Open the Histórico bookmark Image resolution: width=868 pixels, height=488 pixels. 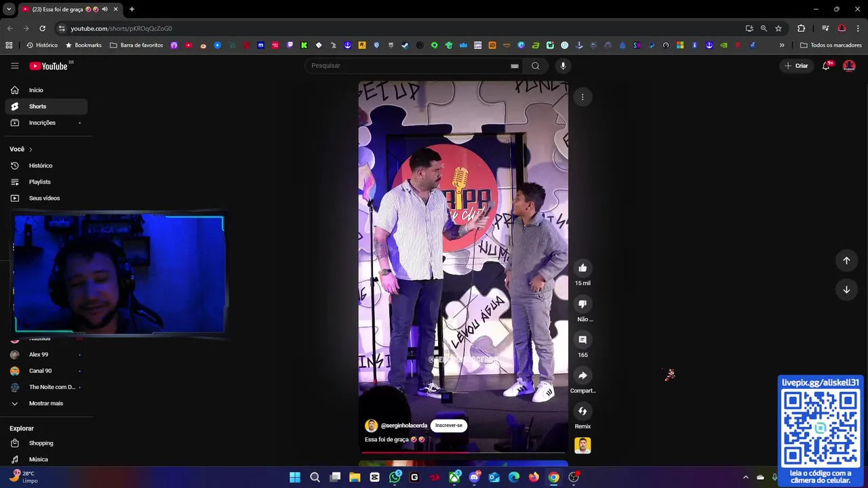(x=42, y=45)
